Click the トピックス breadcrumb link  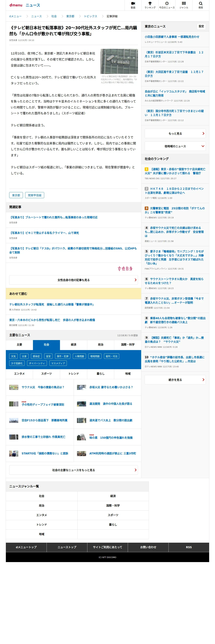click(90, 16)
